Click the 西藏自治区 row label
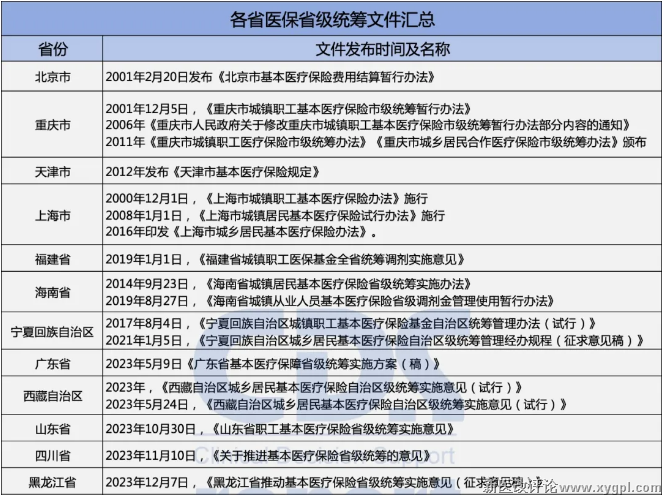 tap(52, 397)
